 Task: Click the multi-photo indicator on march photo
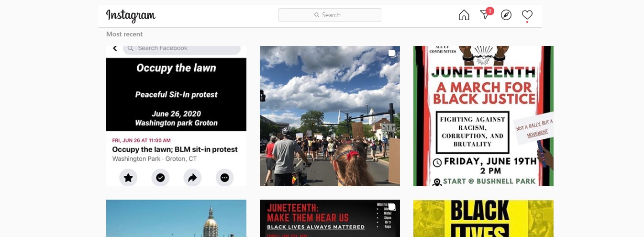(x=392, y=54)
